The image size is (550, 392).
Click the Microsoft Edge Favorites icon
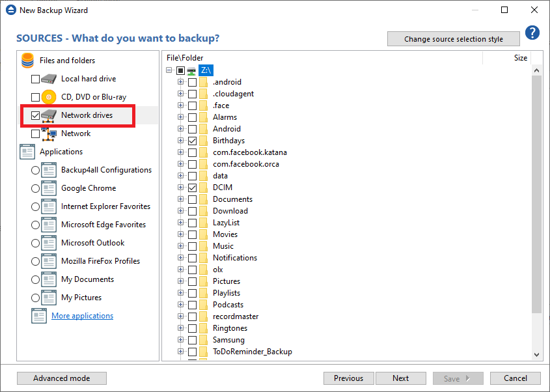point(49,225)
